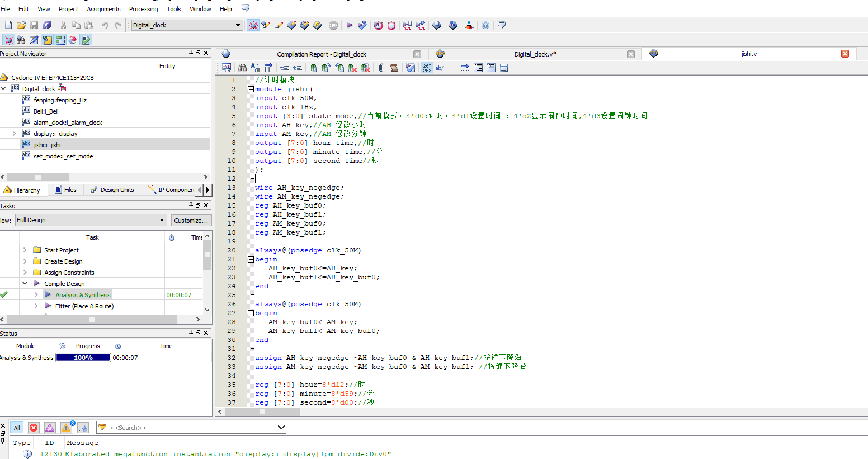This screenshot has width=868, height=459.
Task: Expand the display:i_display hierarchy node
Action: 15,133
